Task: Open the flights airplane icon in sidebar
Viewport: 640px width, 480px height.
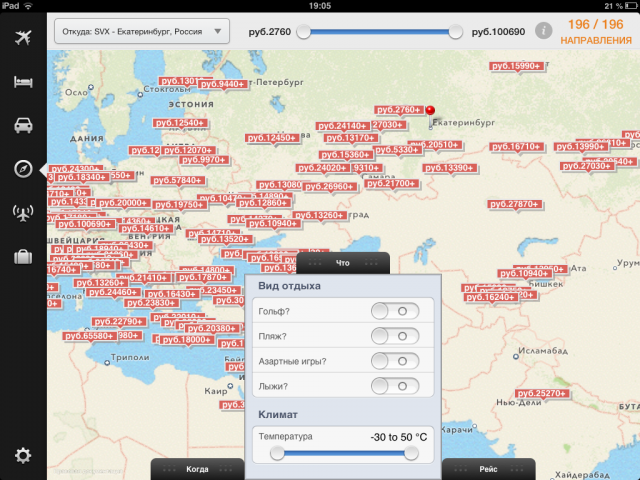Action: (23, 39)
